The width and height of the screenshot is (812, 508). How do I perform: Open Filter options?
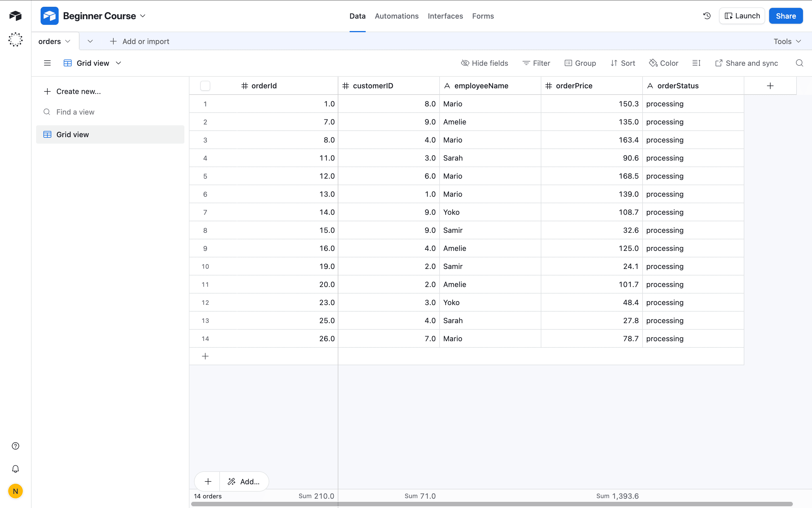pos(536,63)
